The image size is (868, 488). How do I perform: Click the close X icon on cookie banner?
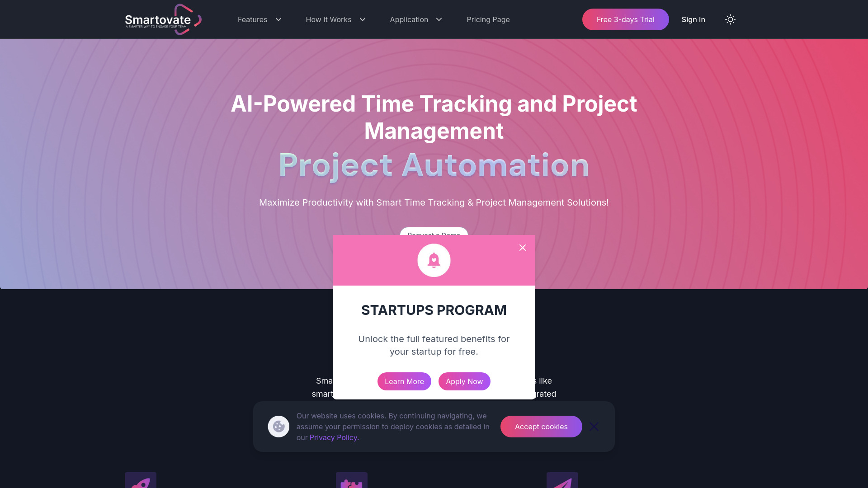coord(594,426)
